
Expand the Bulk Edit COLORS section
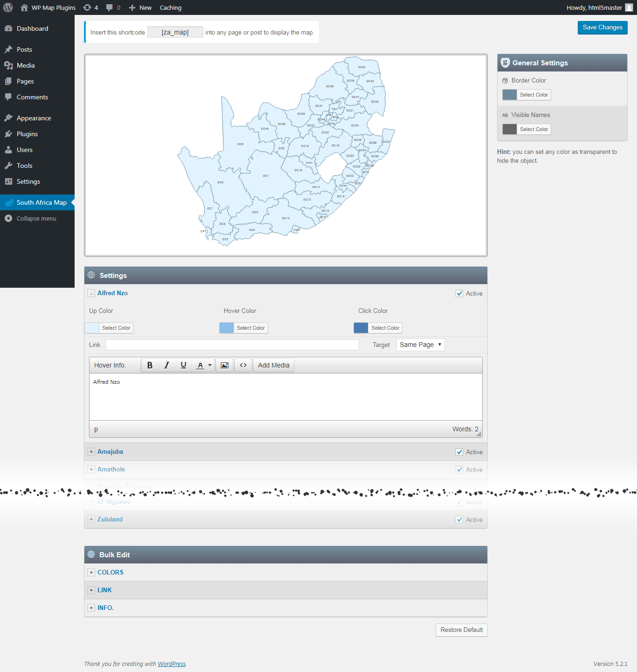tap(91, 573)
